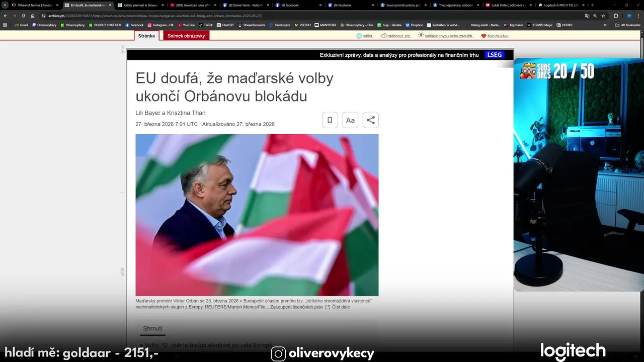Bookmark the article with the bookmark icon
Image resolution: width=644 pixels, height=362 pixels.
(330, 120)
